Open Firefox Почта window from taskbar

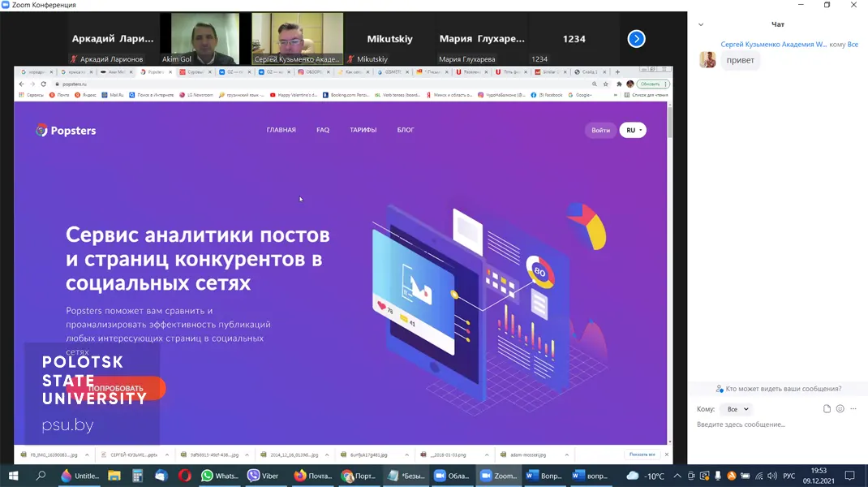313,476
